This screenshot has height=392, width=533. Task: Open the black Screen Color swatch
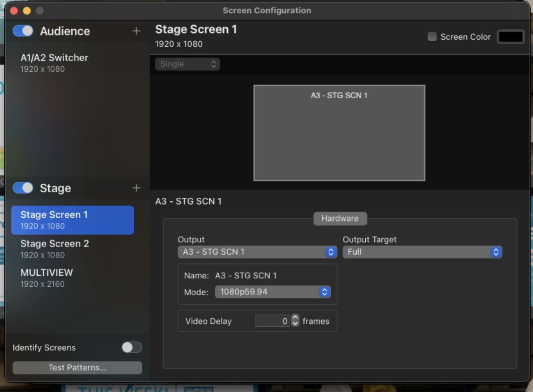[511, 37]
